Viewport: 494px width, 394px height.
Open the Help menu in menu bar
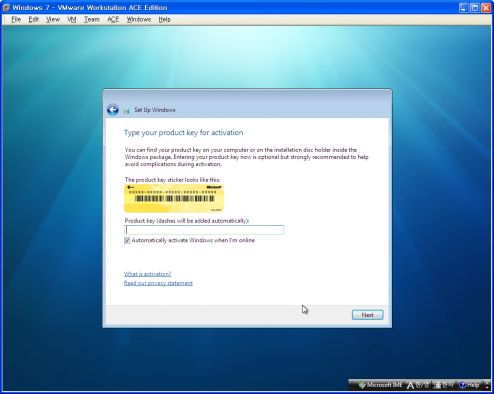(x=164, y=19)
